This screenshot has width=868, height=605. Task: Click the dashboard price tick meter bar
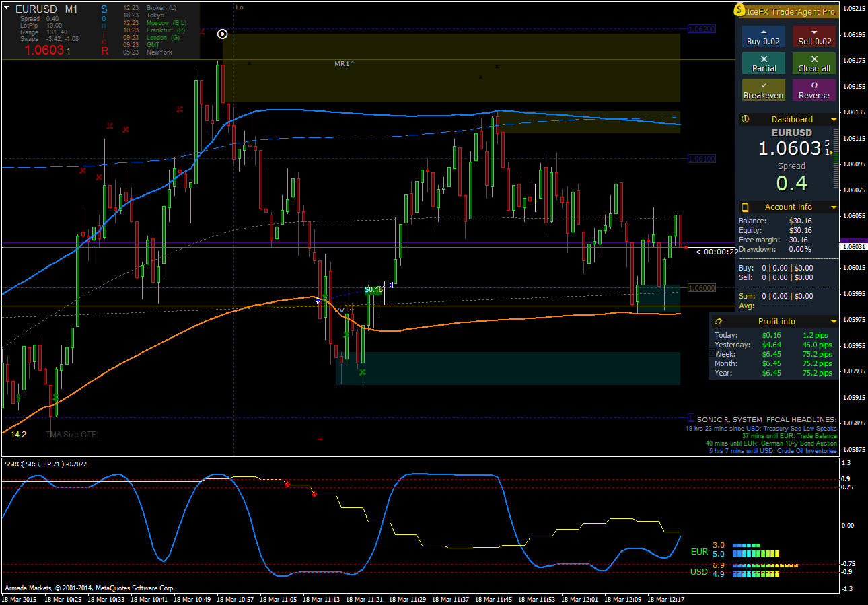click(x=837, y=159)
